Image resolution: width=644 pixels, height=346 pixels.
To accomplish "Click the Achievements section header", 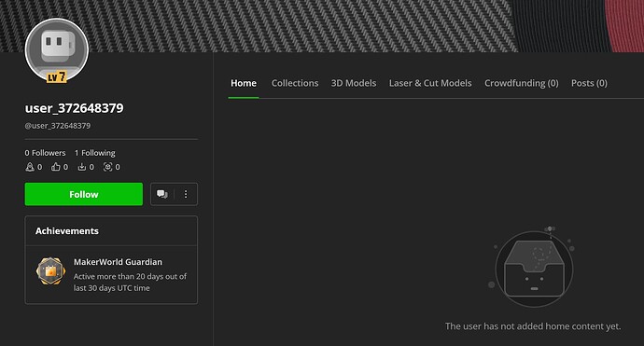I will coord(67,230).
